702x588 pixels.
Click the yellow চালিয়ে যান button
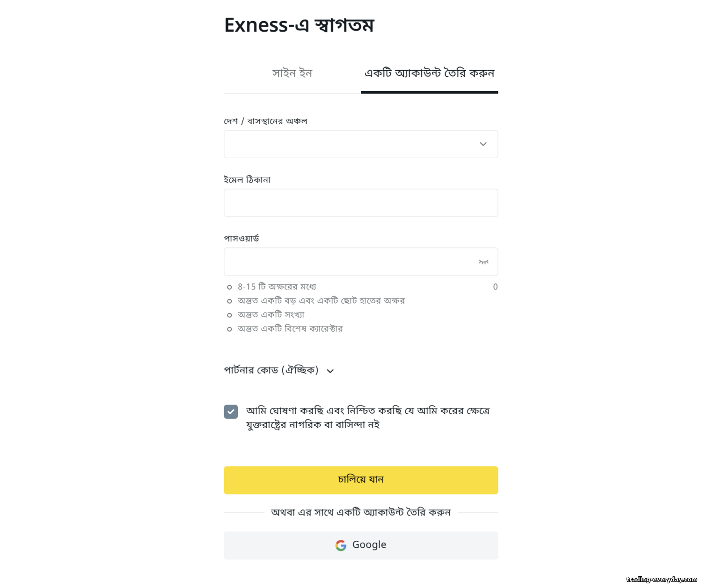[x=361, y=480]
